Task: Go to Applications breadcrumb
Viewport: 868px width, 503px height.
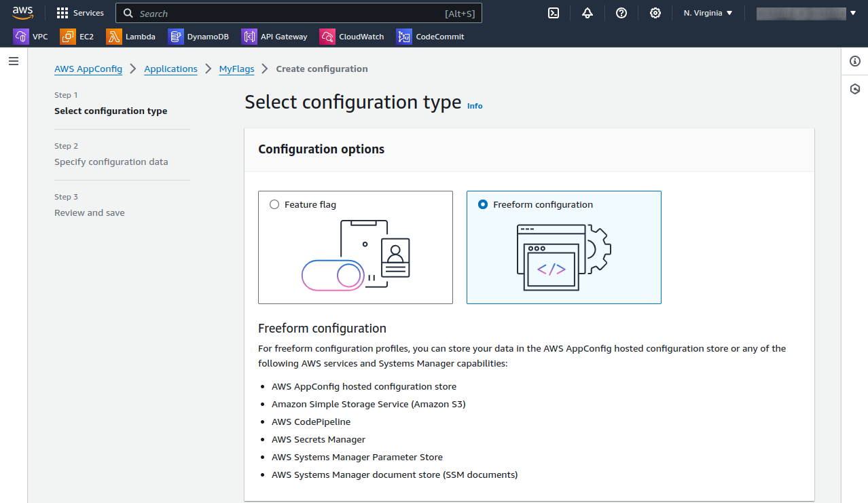Action: (x=170, y=69)
